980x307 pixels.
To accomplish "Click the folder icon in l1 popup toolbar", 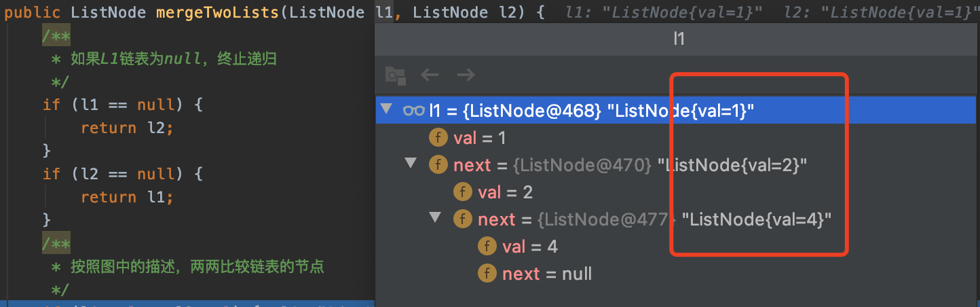I will (395, 75).
